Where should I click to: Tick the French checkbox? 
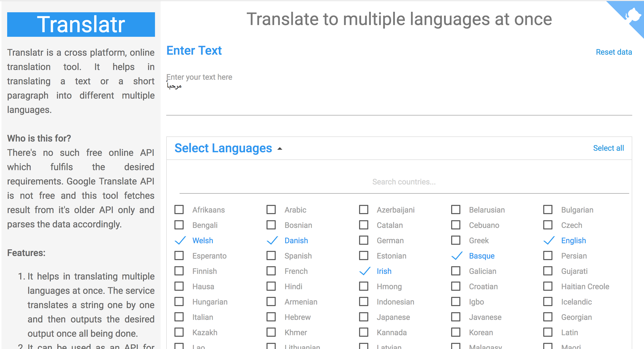271,271
